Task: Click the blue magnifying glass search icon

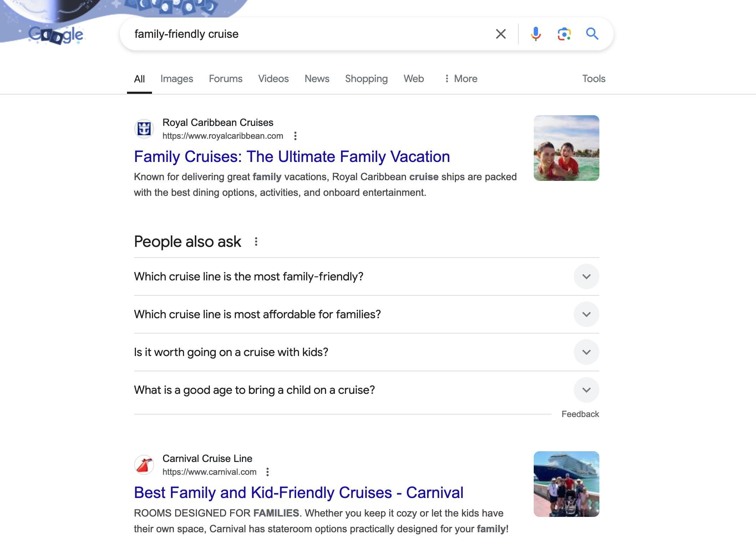Action: [x=592, y=34]
